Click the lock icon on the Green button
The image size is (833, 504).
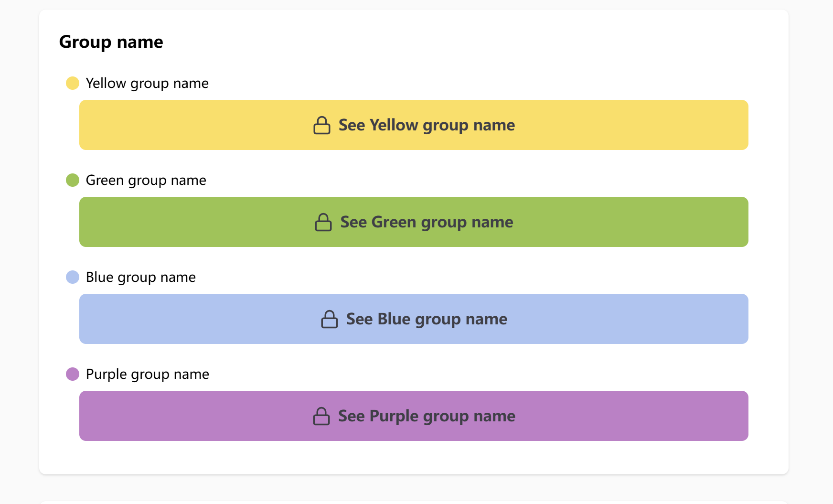323,223
